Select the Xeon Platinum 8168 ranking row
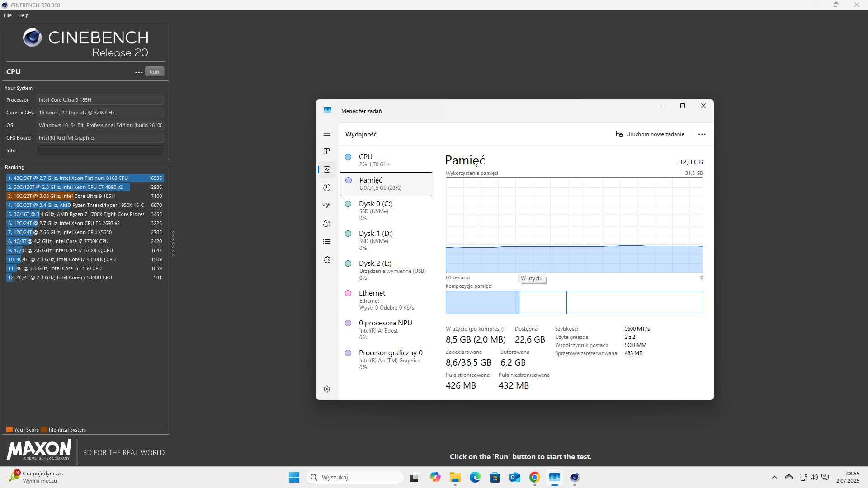The height and width of the screenshot is (488, 868). 85,178
